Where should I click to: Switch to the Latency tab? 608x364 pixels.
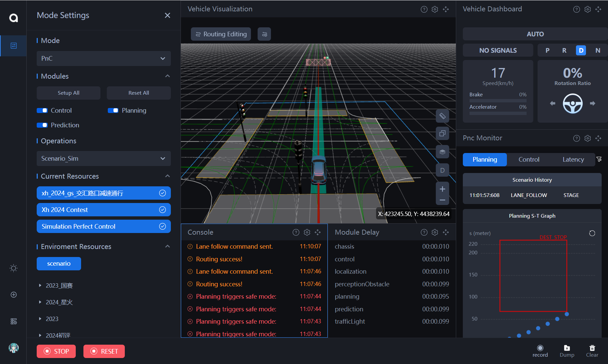[x=573, y=159]
